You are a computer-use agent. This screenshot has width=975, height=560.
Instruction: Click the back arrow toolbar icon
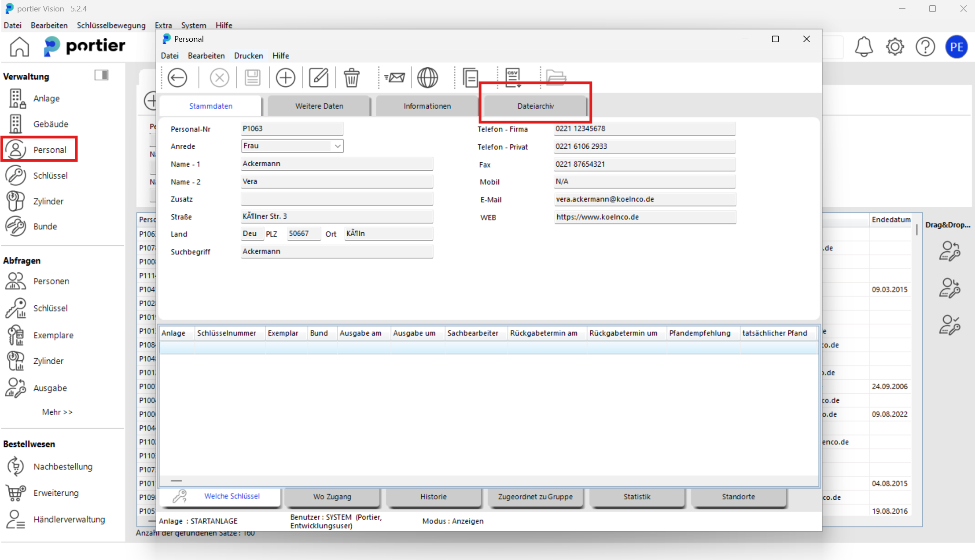click(x=177, y=78)
